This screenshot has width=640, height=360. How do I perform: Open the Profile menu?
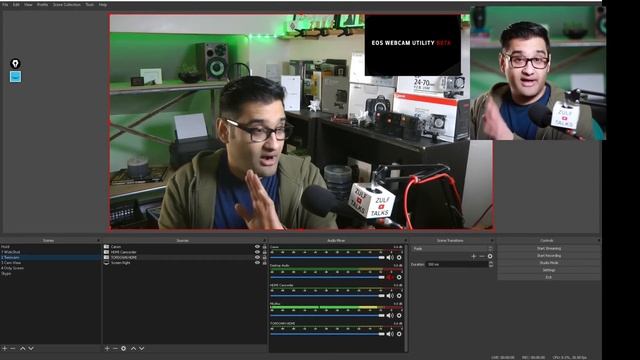click(x=42, y=4)
